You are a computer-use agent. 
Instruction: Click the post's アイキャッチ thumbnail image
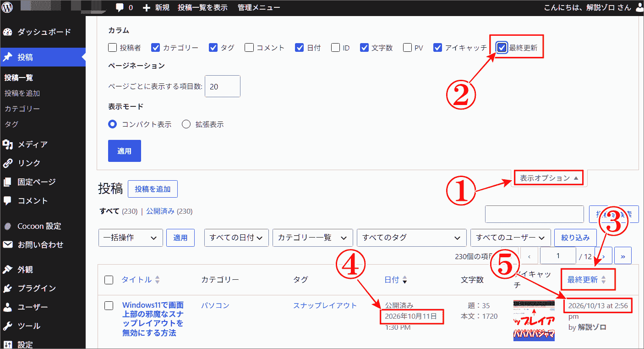pos(534,321)
